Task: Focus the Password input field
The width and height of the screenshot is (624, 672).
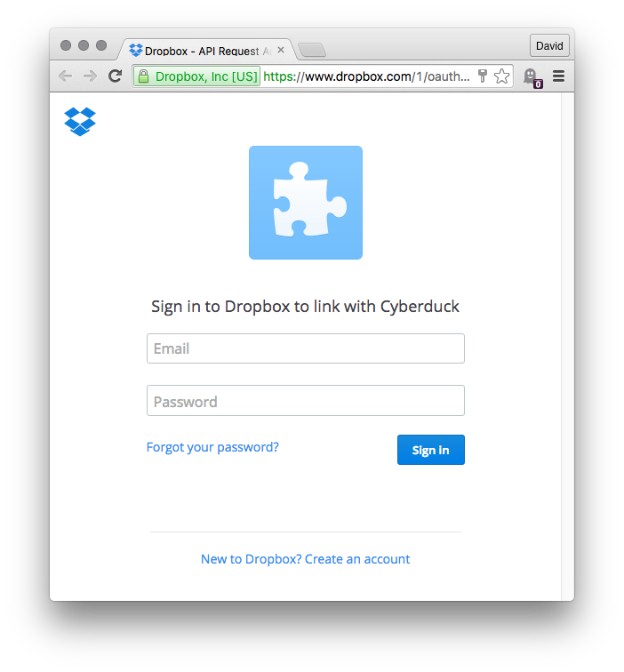Action: (306, 400)
